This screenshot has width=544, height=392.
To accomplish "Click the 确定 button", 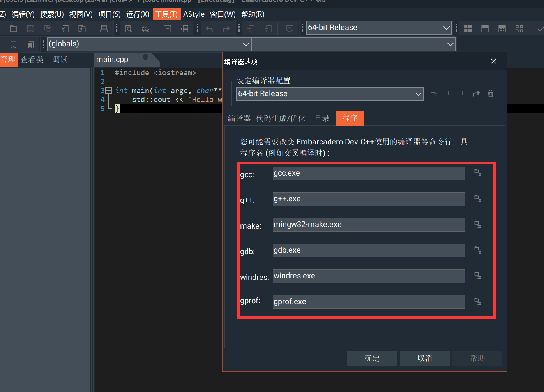I will click(372, 358).
